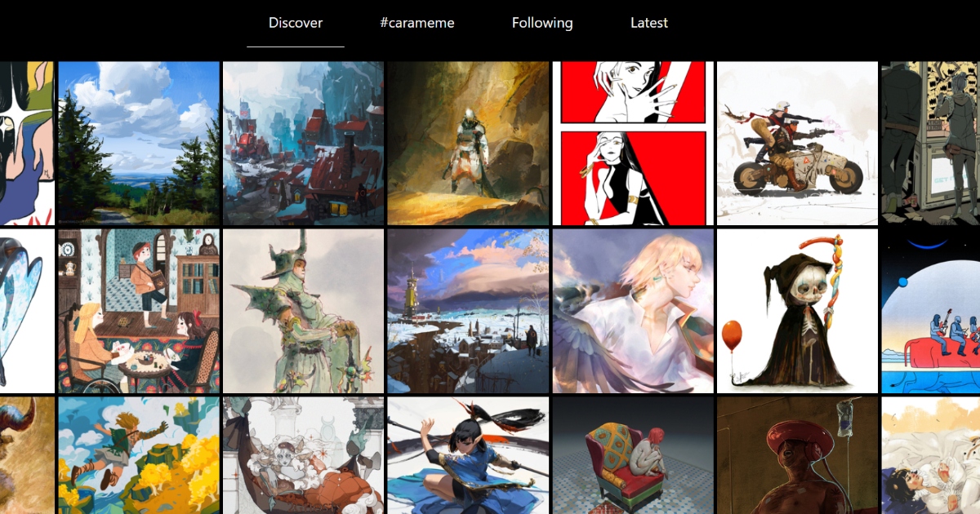Open the people riding red creature on planet
980x514 pixels.
click(x=931, y=312)
